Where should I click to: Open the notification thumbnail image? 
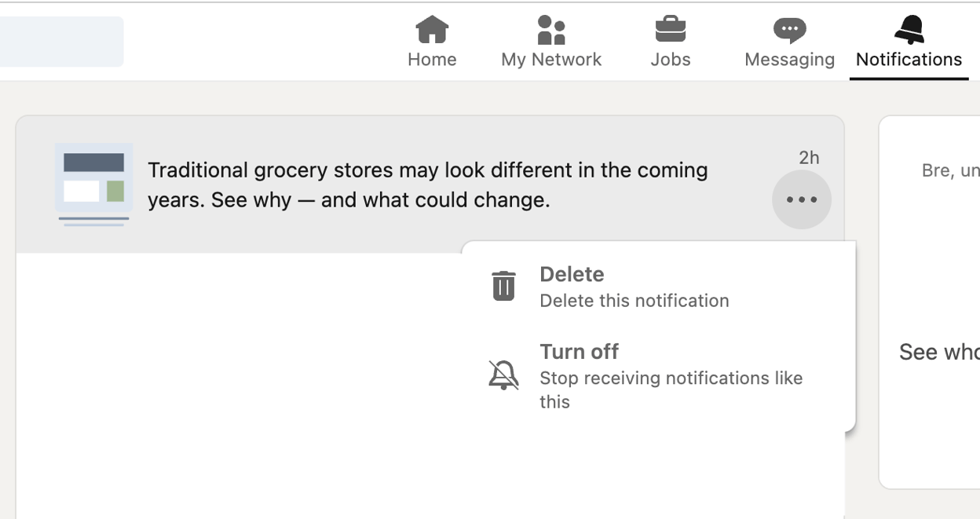[93, 184]
